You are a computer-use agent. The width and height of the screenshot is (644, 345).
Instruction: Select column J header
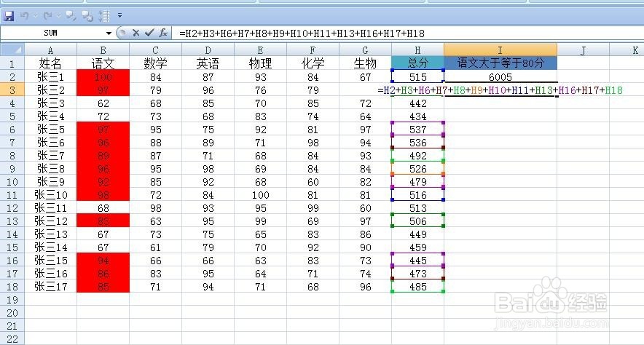584,50
